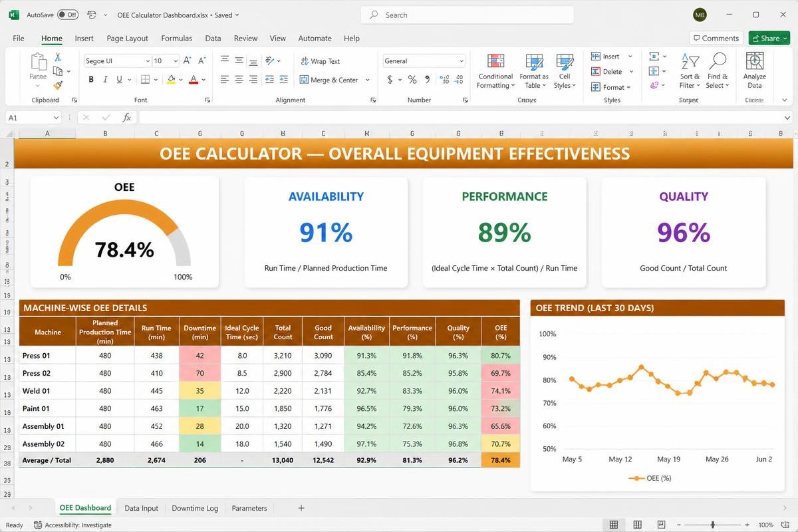Click the Align Left icon
The height and width of the screenshot is (532, 798).
tap(225, 80)
